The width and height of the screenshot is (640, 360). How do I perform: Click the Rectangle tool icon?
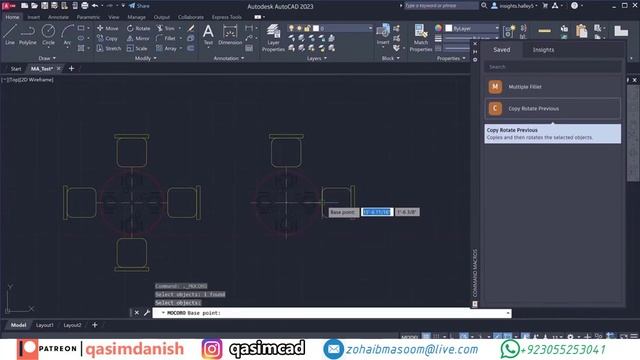tap(81, 28)
